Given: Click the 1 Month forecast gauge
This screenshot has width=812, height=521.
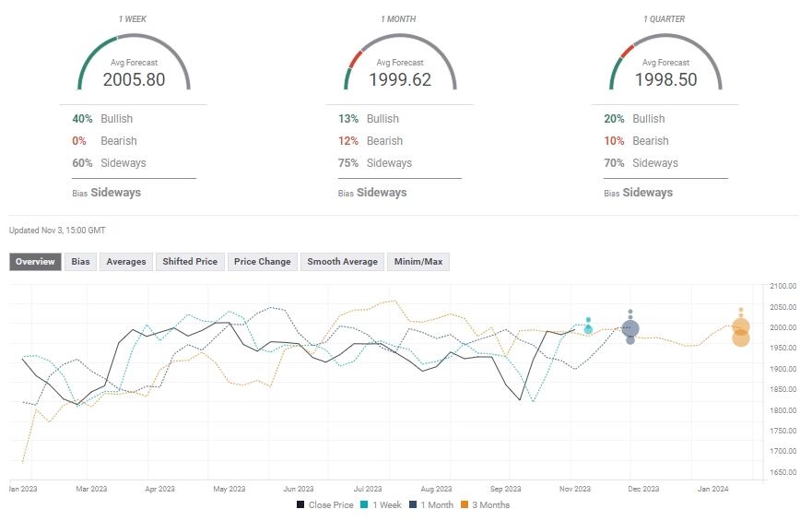Looking at the screenshot, I should [400, 63].
